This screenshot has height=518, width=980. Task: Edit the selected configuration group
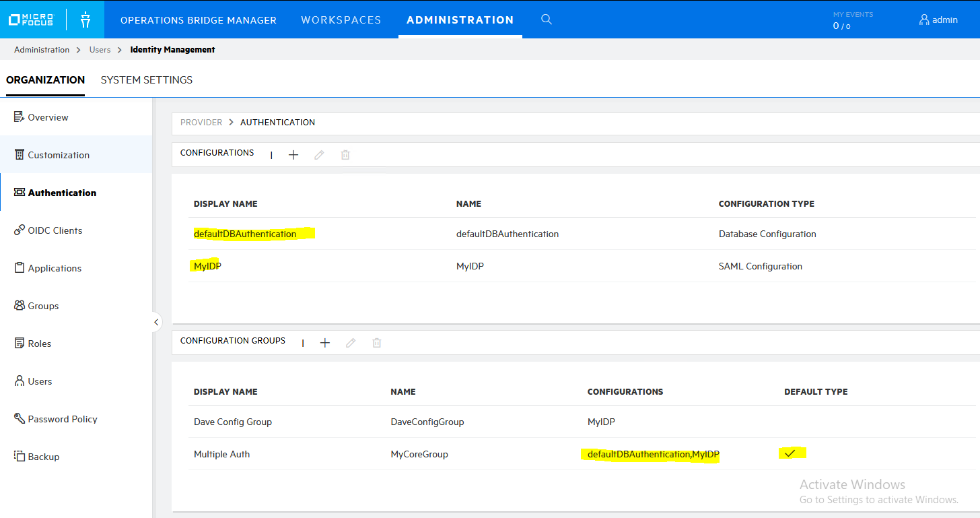(x=350, y=342)
